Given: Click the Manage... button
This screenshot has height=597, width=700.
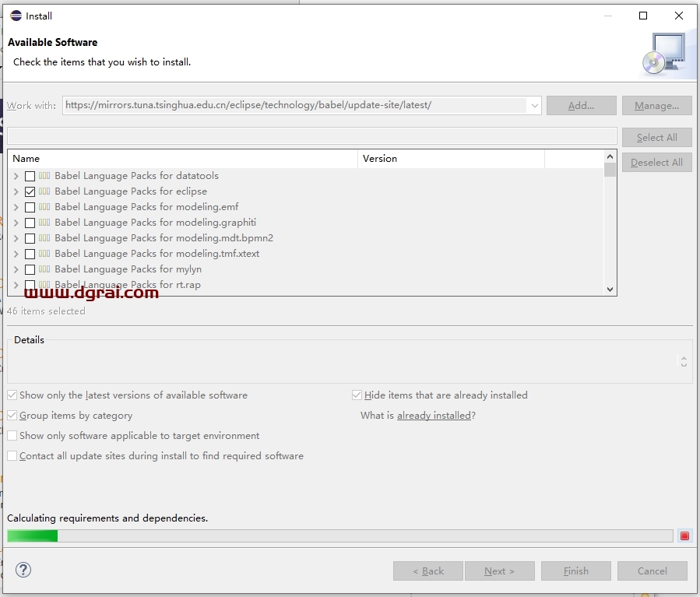Looking at the screenshot, I should 656,106.
